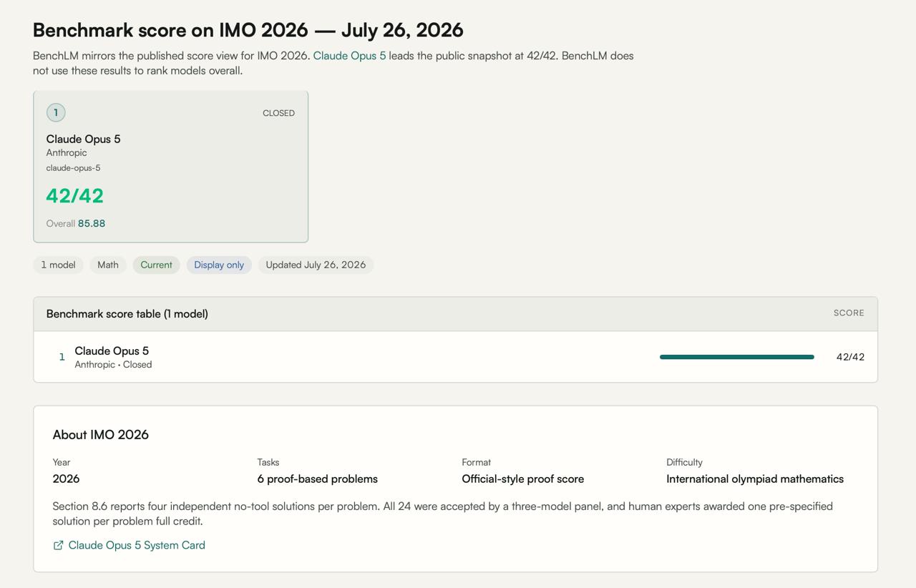Click the About IMO 2026 heading
The width and height of the screenshot is (916, 588).
pyautogui.click(x=101, y=435)
